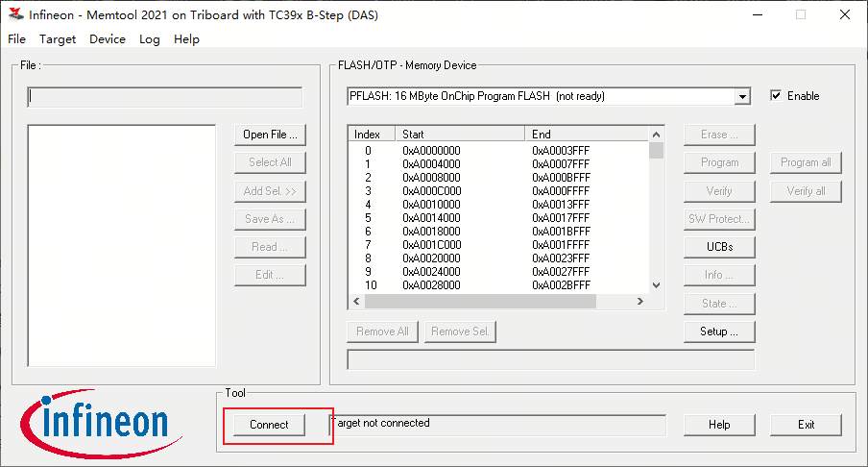
Task: Click horizontal scrollbar right arrow
Action: point(639,302)
